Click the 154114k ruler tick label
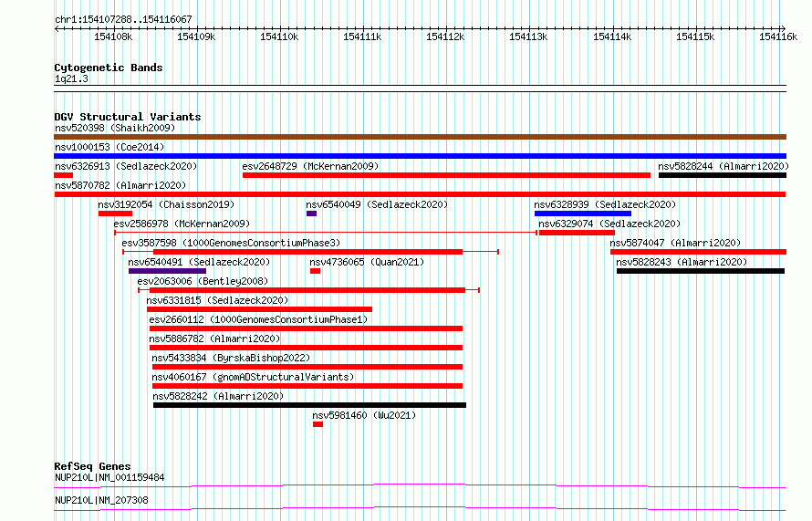812x521 pixels. 612,36
